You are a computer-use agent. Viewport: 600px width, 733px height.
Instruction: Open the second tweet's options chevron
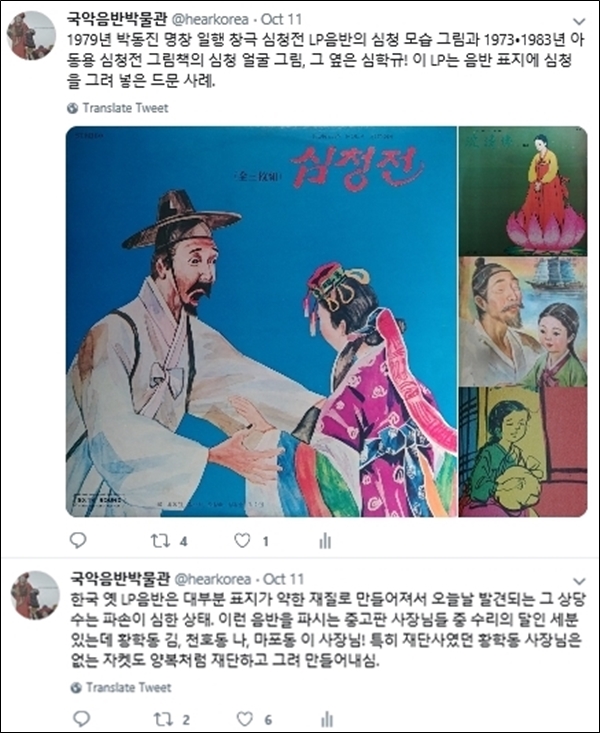point(579,581)
